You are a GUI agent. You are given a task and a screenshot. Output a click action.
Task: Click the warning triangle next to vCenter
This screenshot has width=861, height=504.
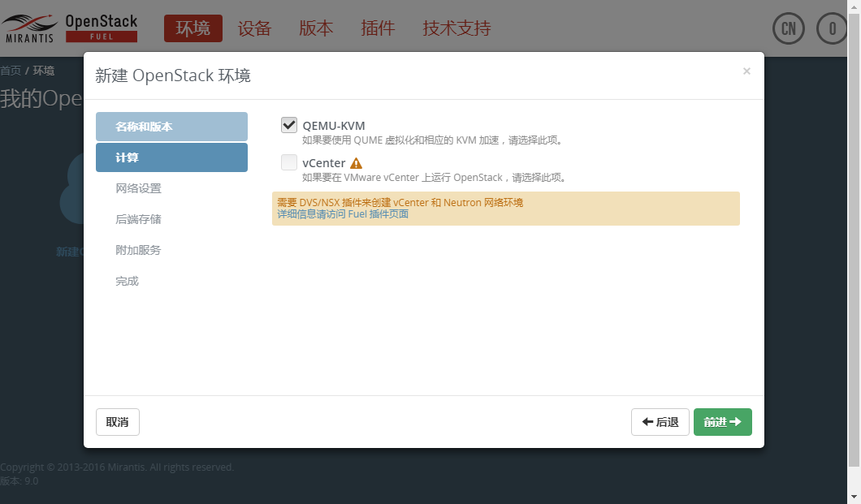click(x=356, y=162)
